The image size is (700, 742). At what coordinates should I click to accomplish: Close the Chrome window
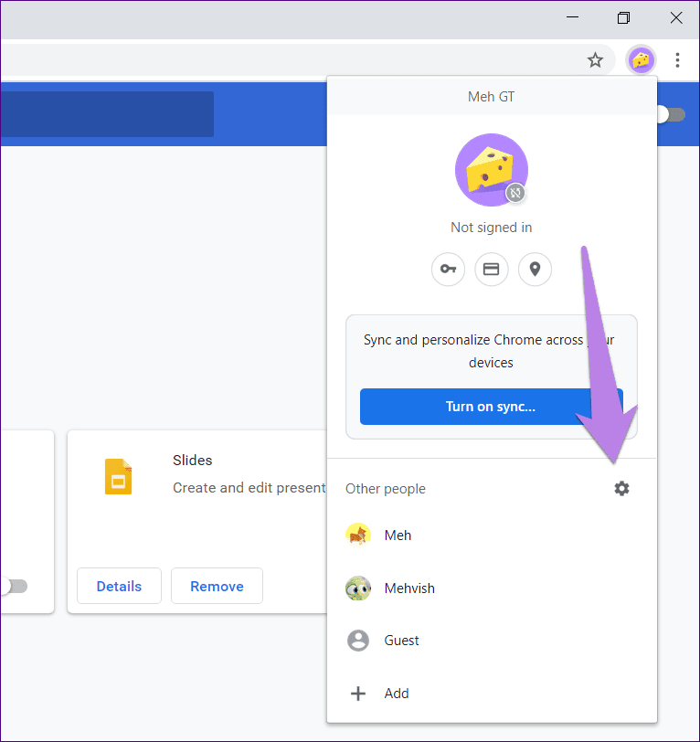676,18
